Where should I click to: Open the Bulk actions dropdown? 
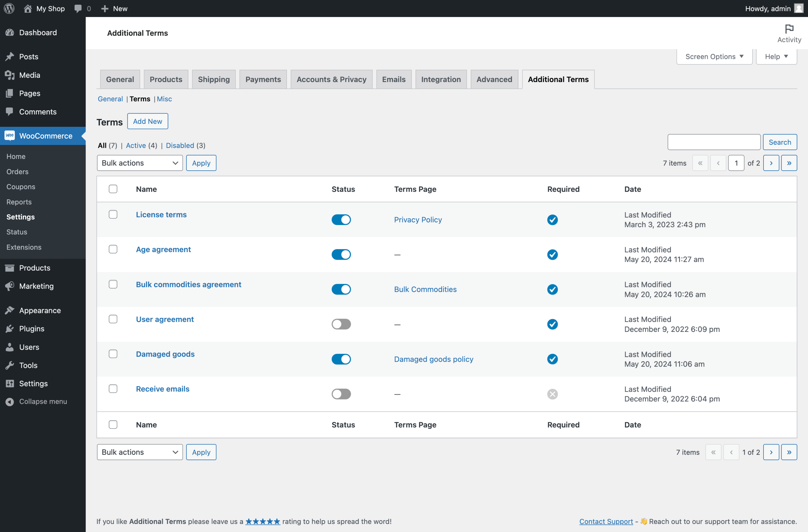pos(140,163)
